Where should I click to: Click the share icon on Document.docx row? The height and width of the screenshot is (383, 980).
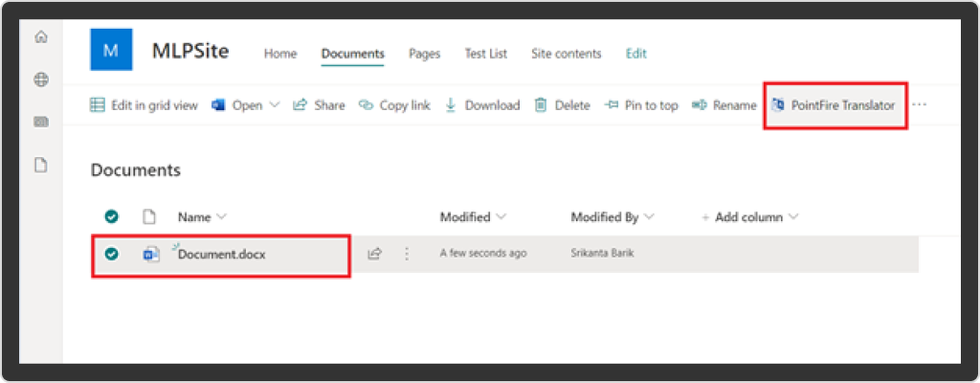click(374, 254)
